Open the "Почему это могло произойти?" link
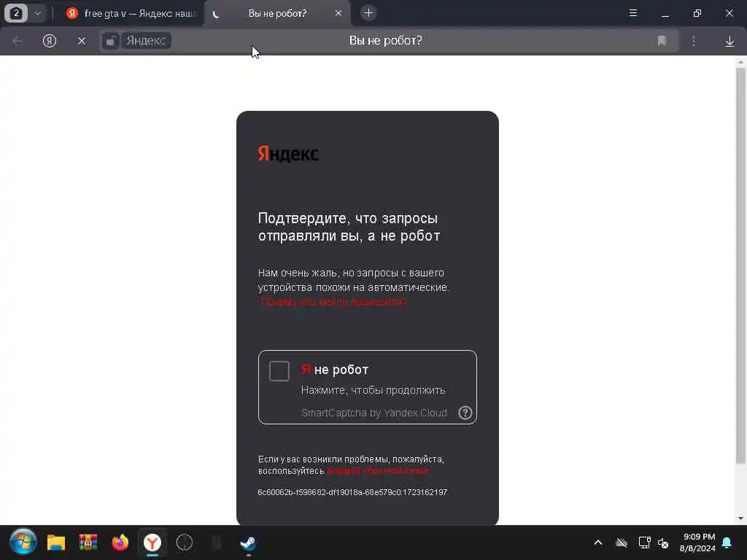 333,302
